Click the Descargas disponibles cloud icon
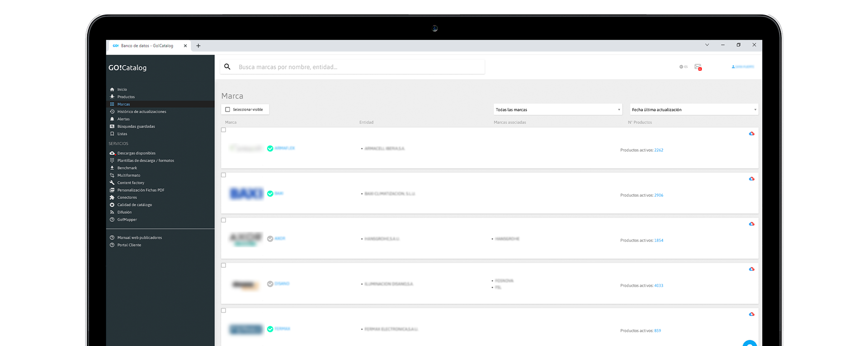The height and width of the screenshot is (346, 868). (x=112, y=153)
